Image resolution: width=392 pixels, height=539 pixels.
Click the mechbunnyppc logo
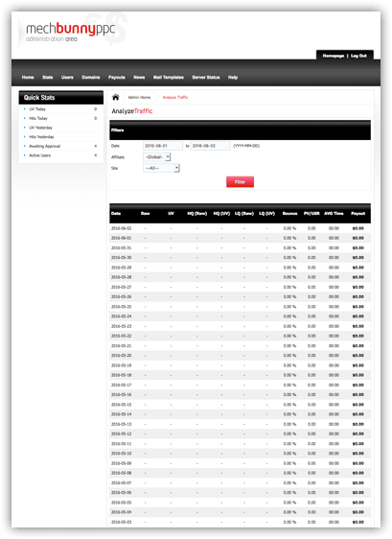(70, 32)
